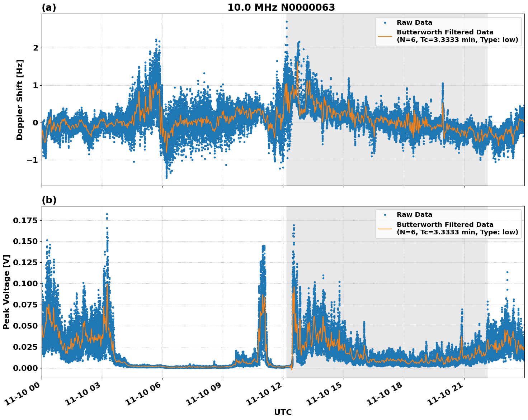The height and width of the screenshot is (420, 528).
Task: Click the tallest Doppler spike near 11-10 12
Action: click(x=286, y=22)
